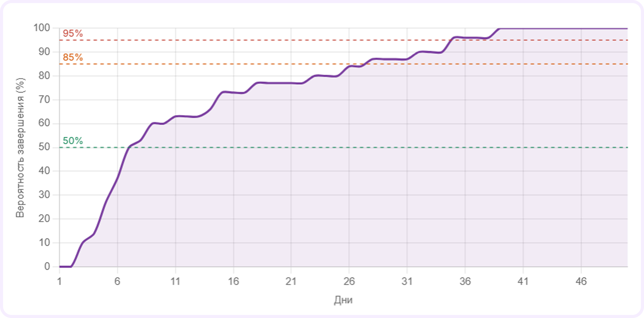Select x-axis tick label 6
The width and height of the screenshot is (644, 318).
[117, 282]
